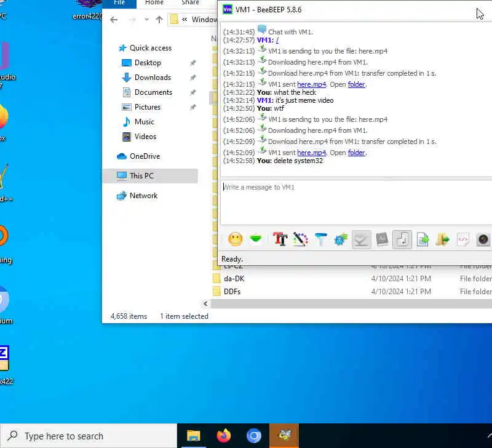Click the left arrow of horizontal scrollbar

(x=205, y=304)
